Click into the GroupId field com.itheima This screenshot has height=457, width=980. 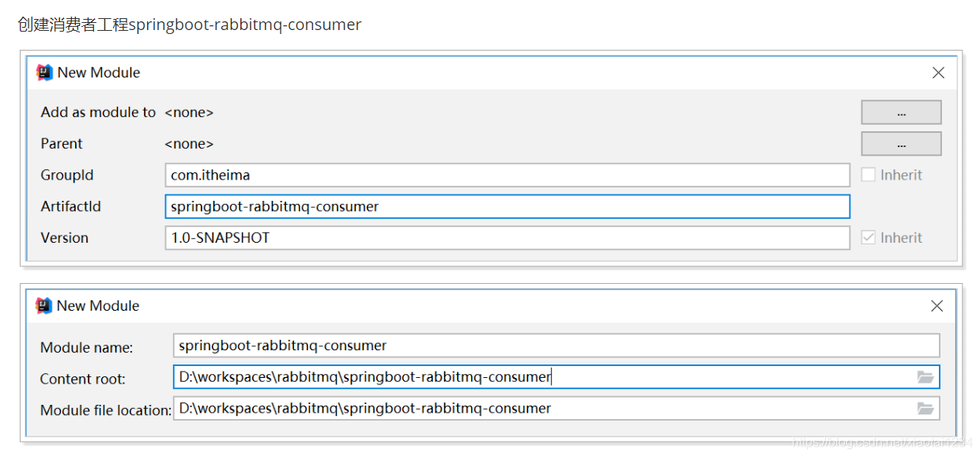pyautogui.click(x=507, y=175)
